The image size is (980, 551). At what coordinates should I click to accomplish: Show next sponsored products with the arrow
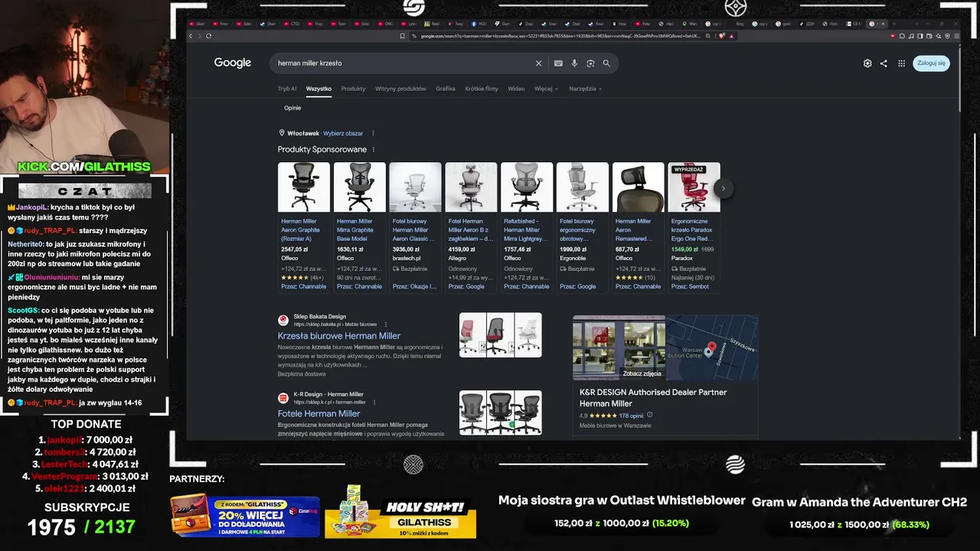(723, 188)
